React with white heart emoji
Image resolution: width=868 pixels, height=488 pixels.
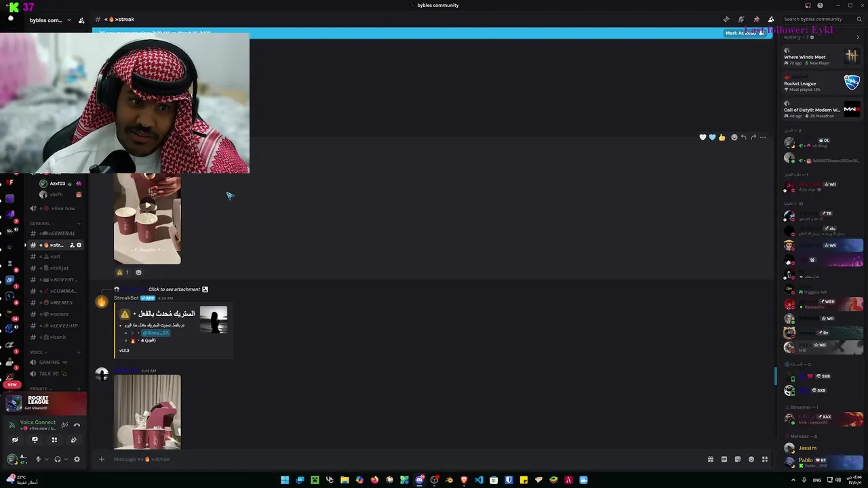[703, 138]
